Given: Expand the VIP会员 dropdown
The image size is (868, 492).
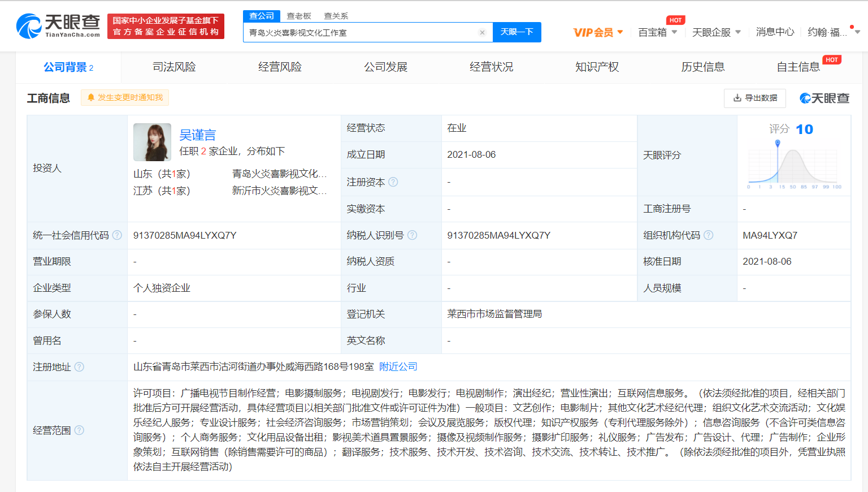Looking at the screenshot, I should click(x=598, y=32).
